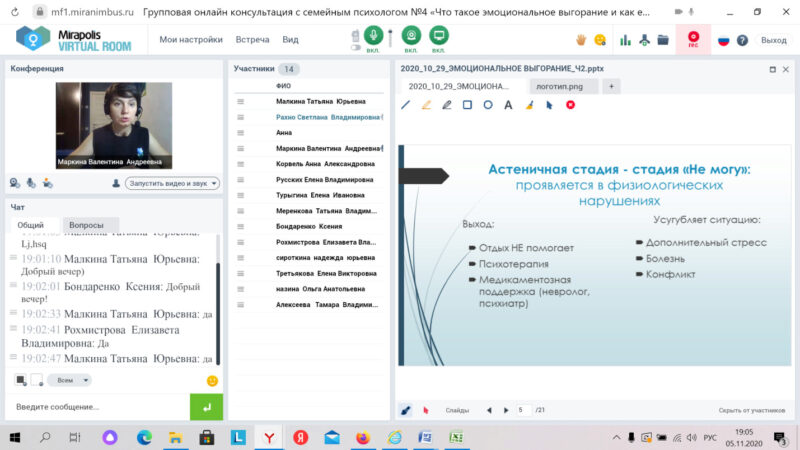Toggle the screen sharing button
Image resolution: width=800 pixels, height=450 pixels.
[438, 35]
